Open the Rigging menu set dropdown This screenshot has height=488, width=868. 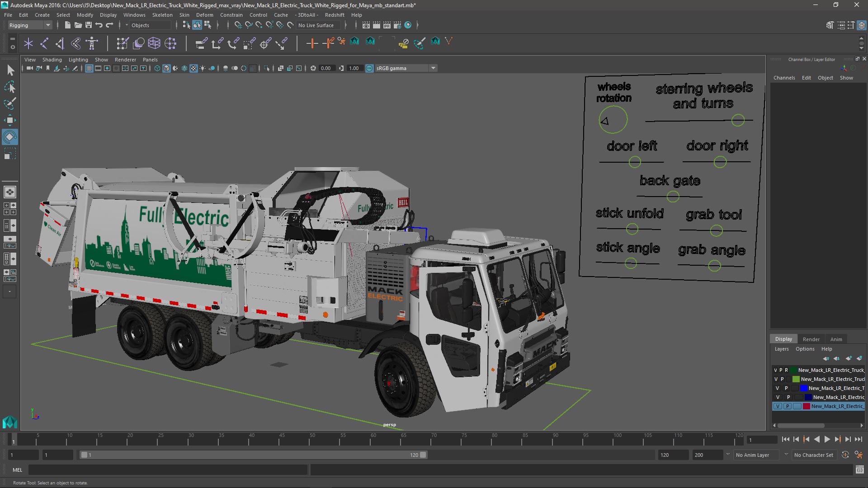[30, 25]
